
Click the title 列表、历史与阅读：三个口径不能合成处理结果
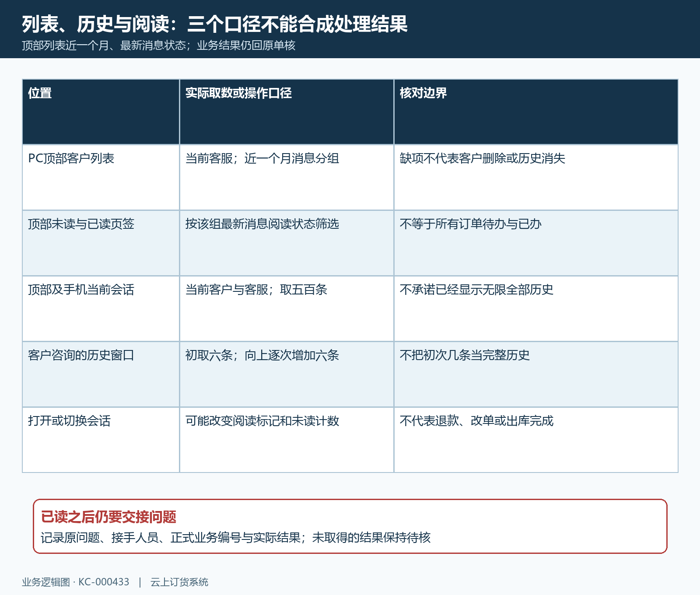point(215,24)
